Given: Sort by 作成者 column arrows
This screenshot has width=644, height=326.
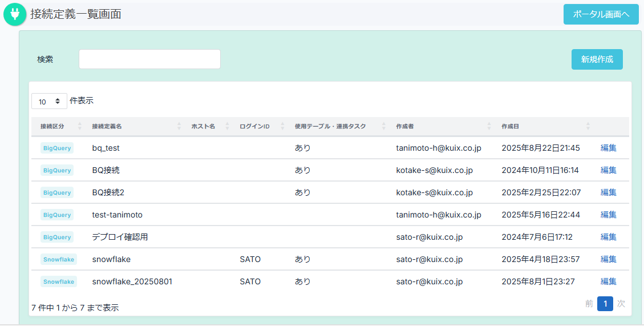Looking at the screenshot, I should 489,126.
